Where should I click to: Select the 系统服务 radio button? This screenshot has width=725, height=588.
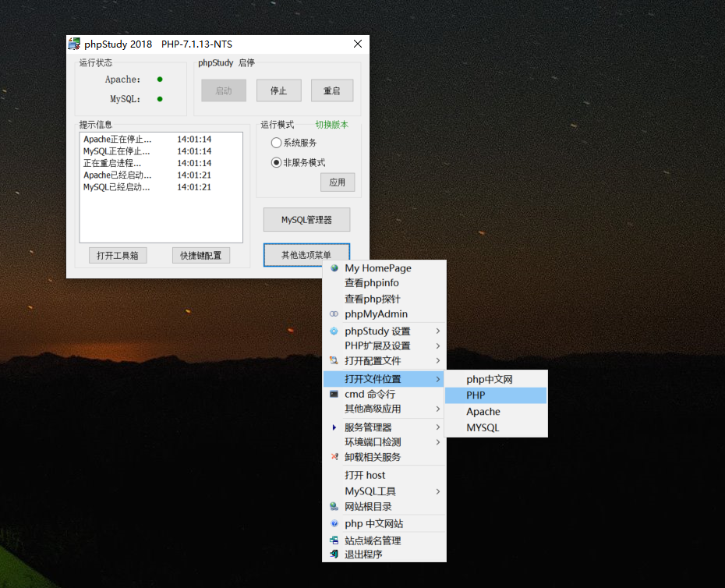pos(276,143)
